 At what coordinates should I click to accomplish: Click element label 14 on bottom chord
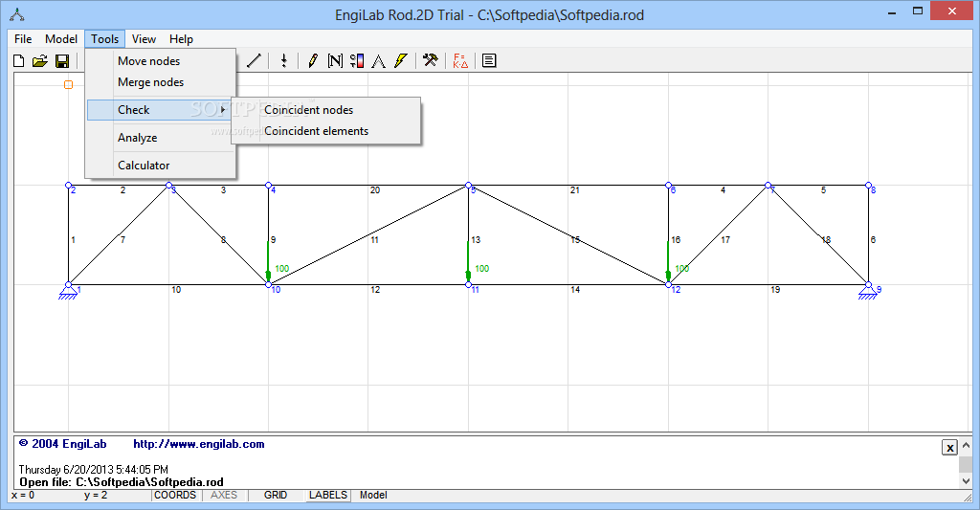pos(575,289)
